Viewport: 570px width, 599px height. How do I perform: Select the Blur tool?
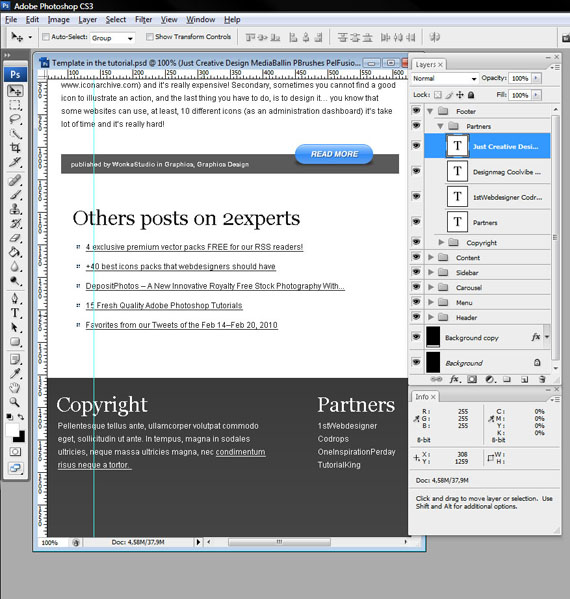pos(15,267)
